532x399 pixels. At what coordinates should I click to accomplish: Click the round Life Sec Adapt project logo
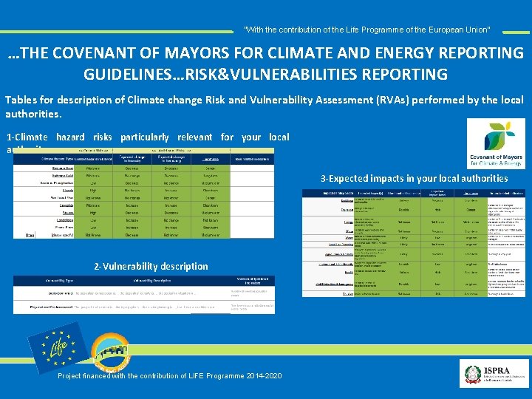pyautogui.click(x=111, y=352)
